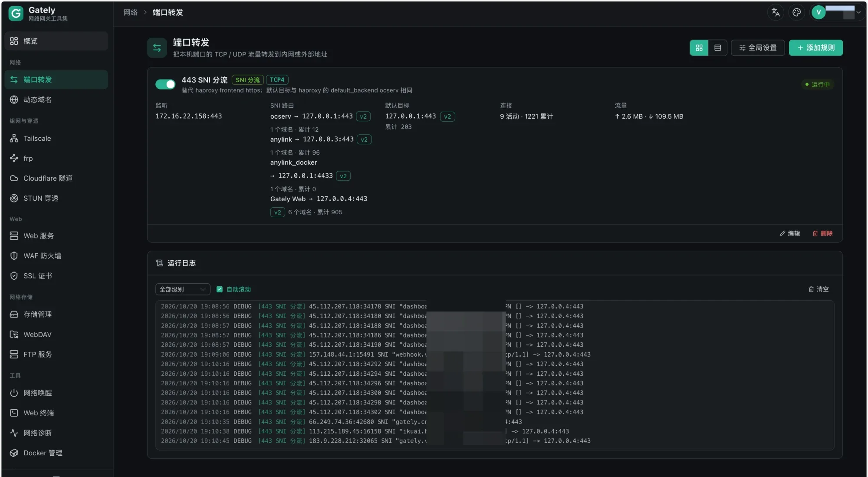Click the frp sidebar icon

(14, 159)
